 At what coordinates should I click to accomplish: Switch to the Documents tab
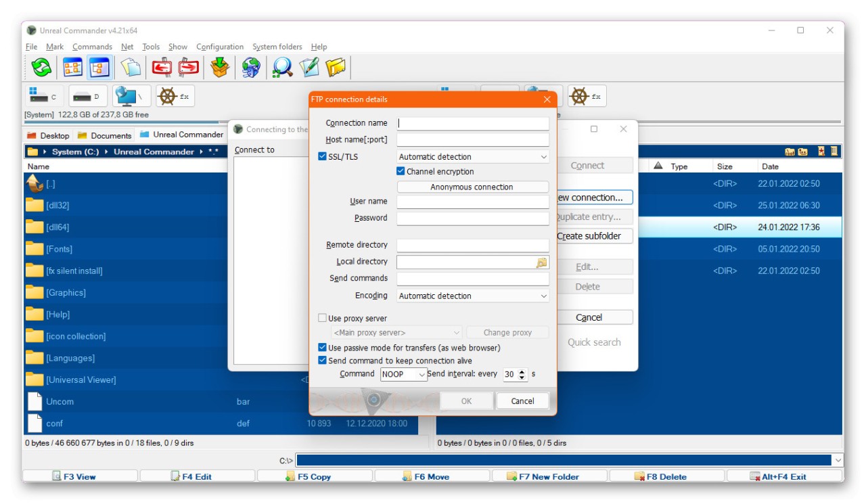(105, 135)
